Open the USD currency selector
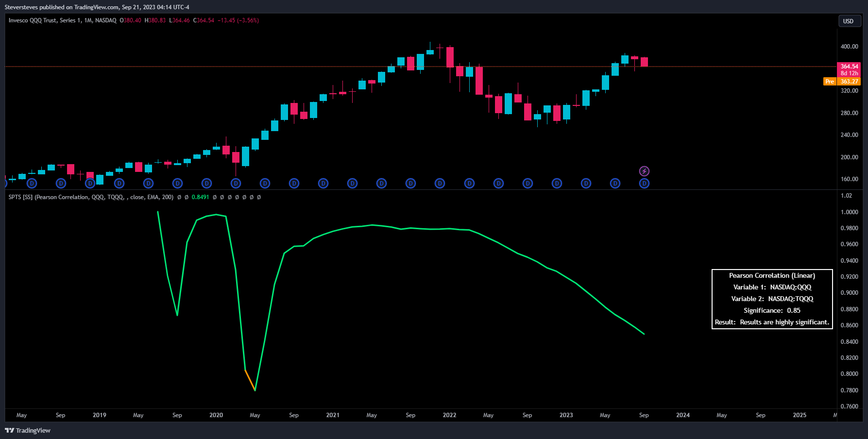This screenshot has height=439, width=868. coord(850,21)
